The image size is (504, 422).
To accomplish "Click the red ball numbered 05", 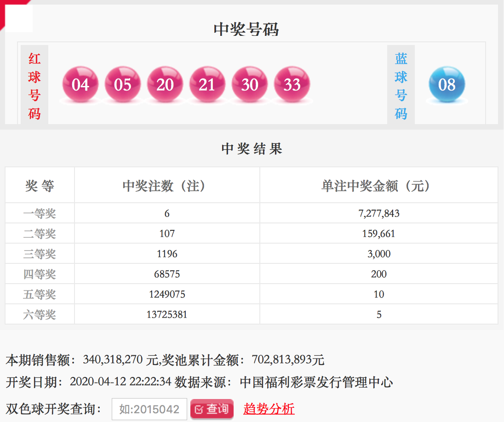I will click(x=123, y=85).
